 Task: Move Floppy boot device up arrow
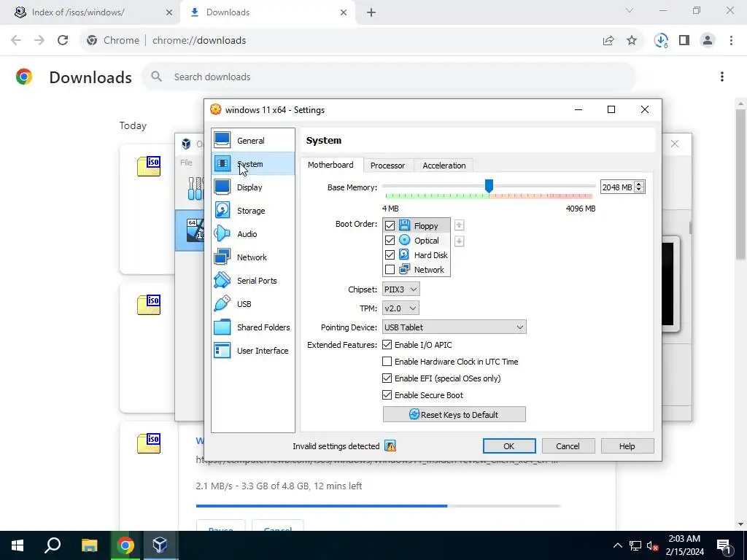click(x=460, y=225)
